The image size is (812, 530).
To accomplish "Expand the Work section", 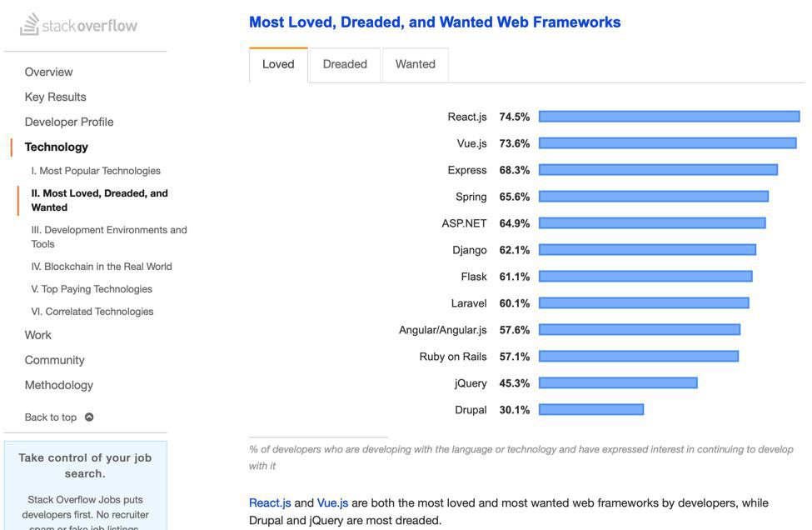I will click(37, 335).
